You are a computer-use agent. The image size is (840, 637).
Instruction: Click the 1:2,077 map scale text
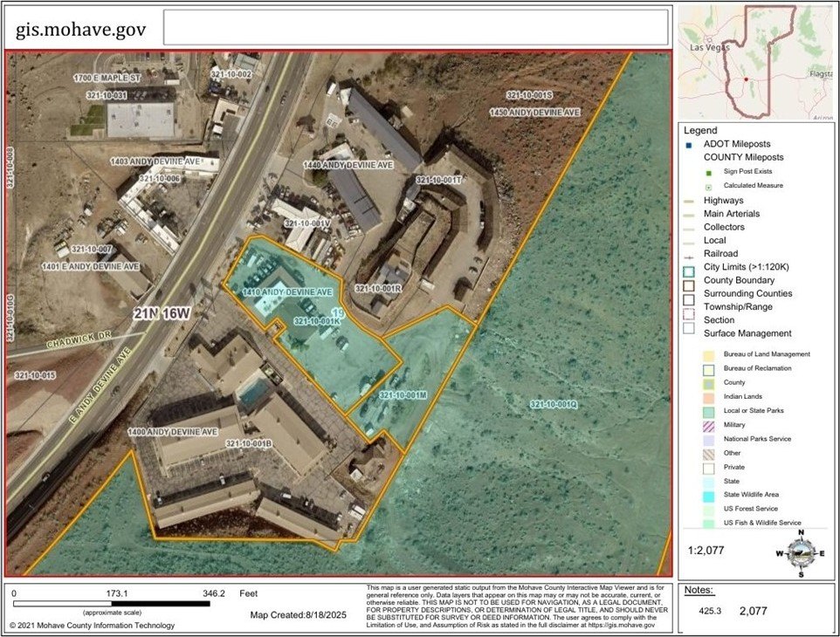[706, 551]
